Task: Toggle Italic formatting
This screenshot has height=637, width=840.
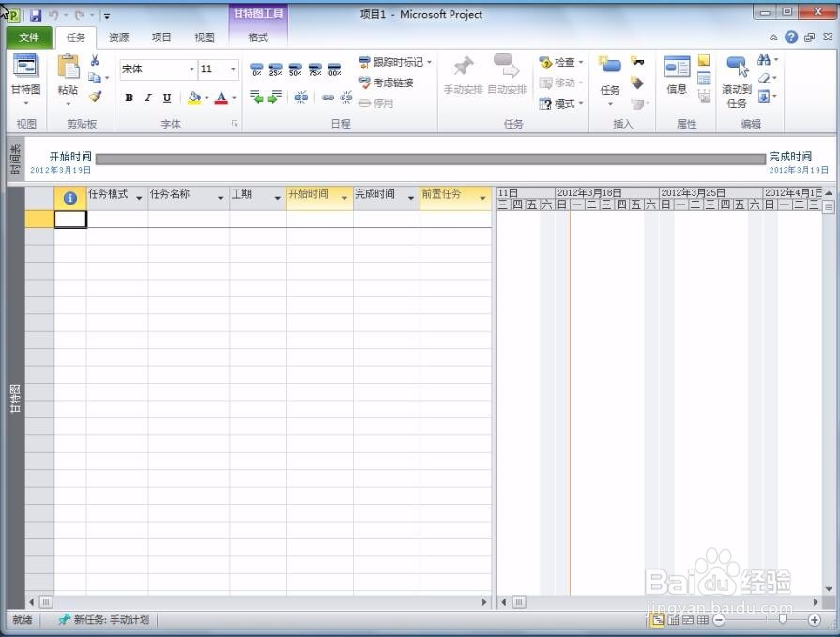Action: point(148,98)
